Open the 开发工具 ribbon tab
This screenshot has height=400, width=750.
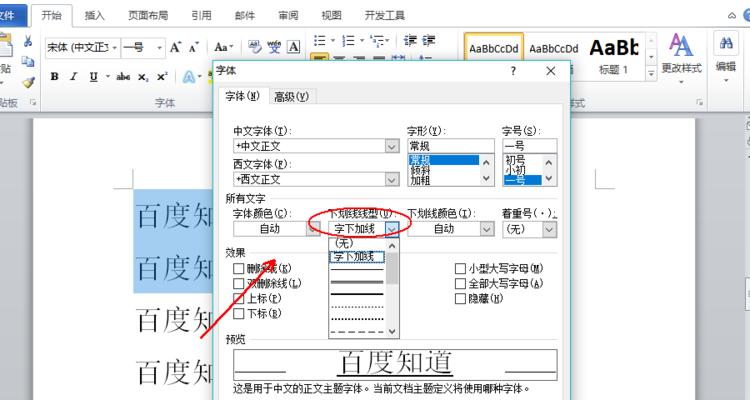(x=385, y=15)
